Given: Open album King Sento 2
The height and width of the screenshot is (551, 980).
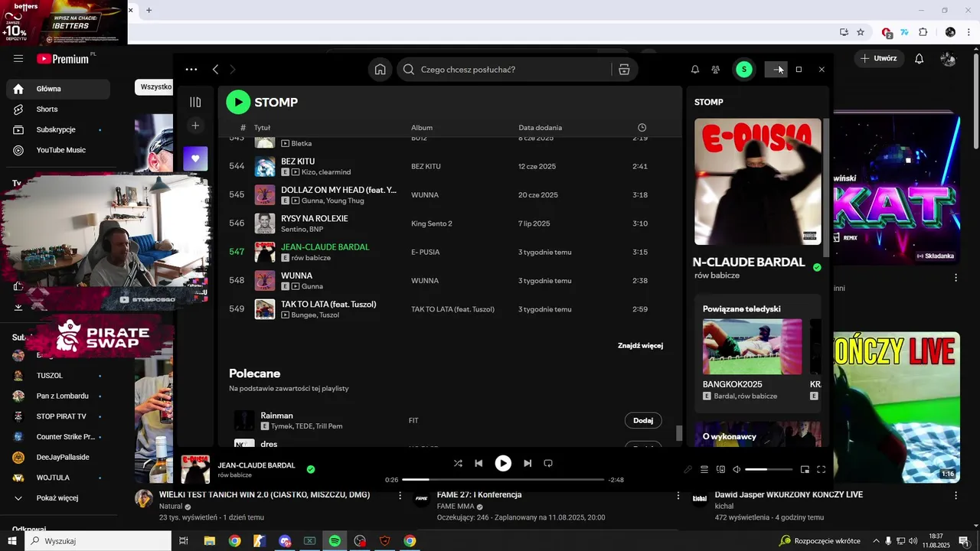Looking at the screenshot, I should [x=432, y=223].
